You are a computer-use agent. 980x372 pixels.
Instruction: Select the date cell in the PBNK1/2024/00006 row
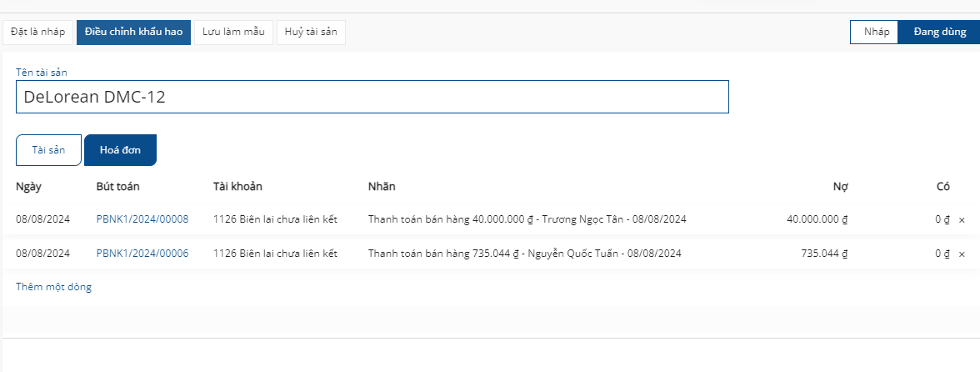tap(43, 254)
